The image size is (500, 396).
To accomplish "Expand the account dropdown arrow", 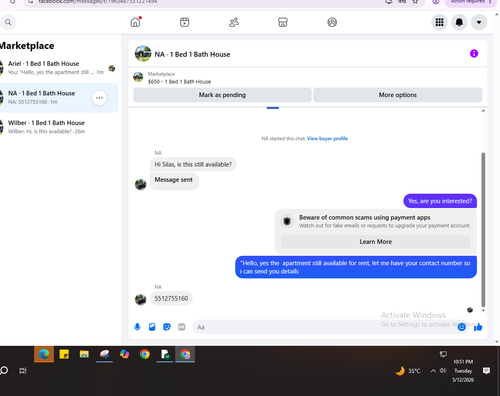I will pos(479,22).
